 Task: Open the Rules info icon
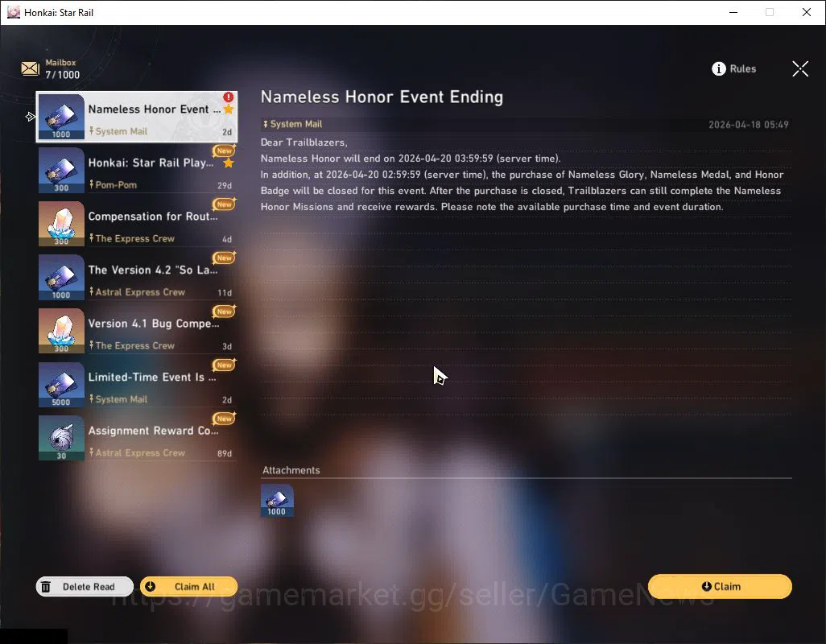pyautogui.click(x=719, y=69)
